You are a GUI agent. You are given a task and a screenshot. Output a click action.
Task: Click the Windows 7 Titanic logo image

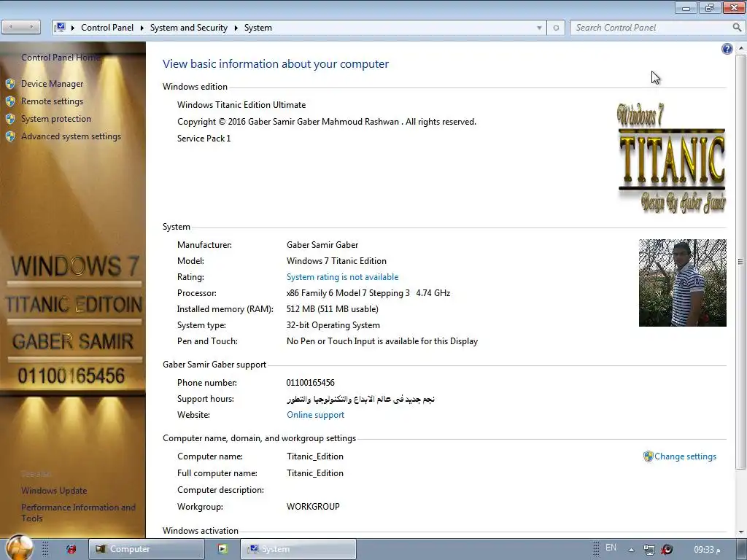point(672,157)
